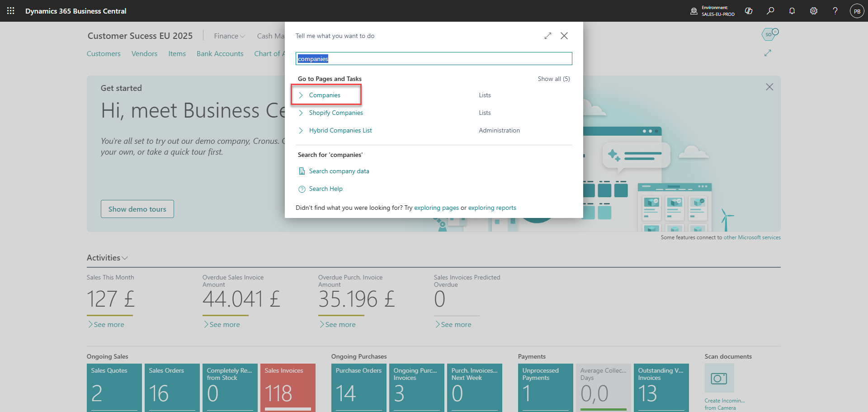Open the app launcher waffle icon

coord(11,11)
